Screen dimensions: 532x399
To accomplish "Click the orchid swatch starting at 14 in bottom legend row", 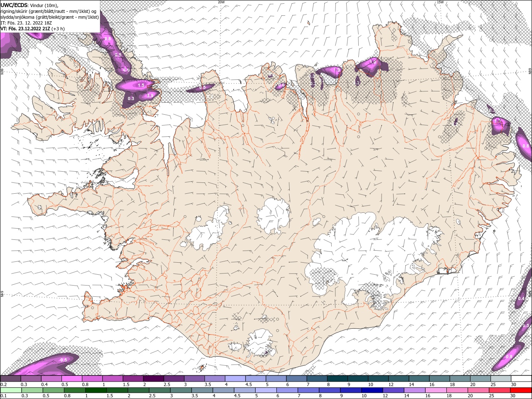I will 415,390.
